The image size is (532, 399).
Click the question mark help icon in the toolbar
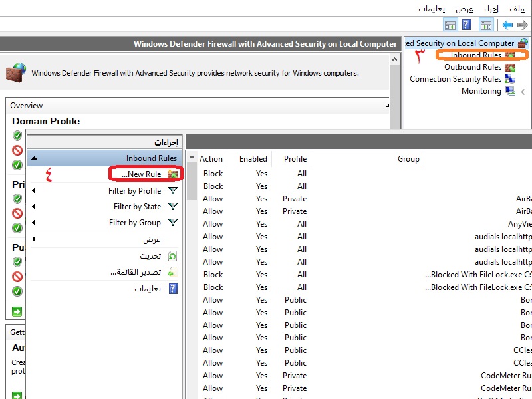click(467, 25)
